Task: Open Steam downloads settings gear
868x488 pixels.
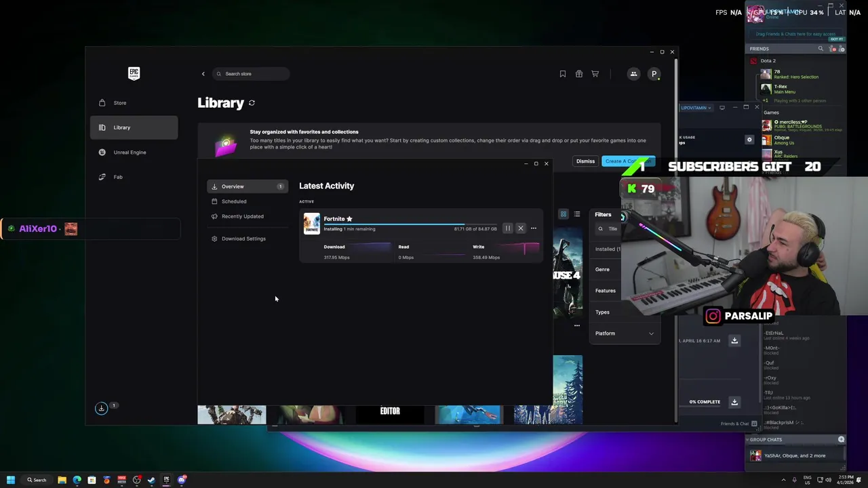Action: coord(749,140)
